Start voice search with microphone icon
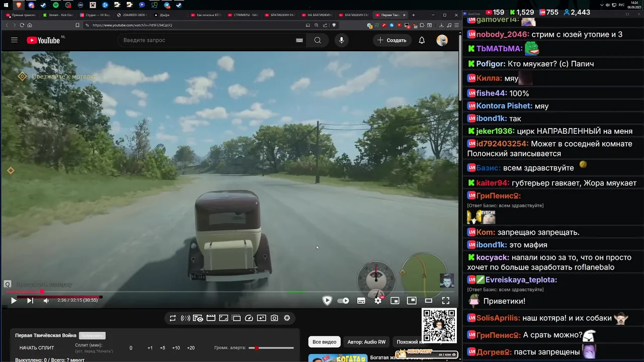644x362 pixels. coord(342,40)
